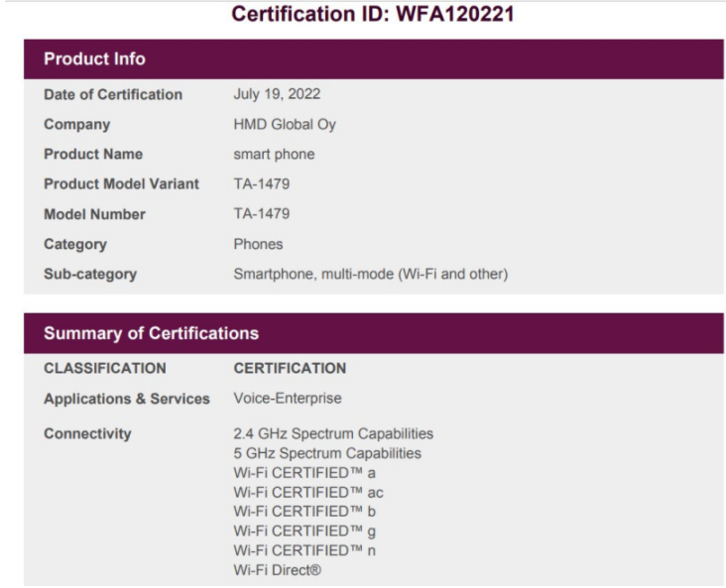Select the Connectivity classification label
The height and width of the screenshot is (588, 726).
[87, 434]
